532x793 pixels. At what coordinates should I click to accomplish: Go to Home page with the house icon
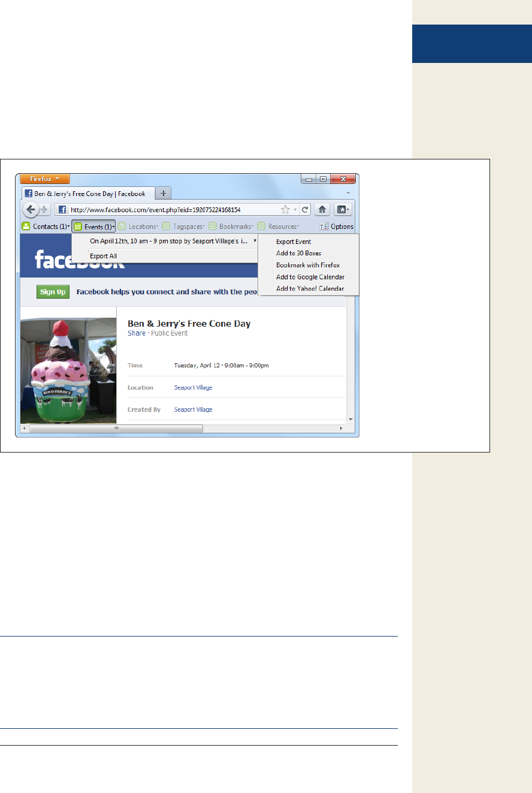pyautogui.click(x=322, y=210)
